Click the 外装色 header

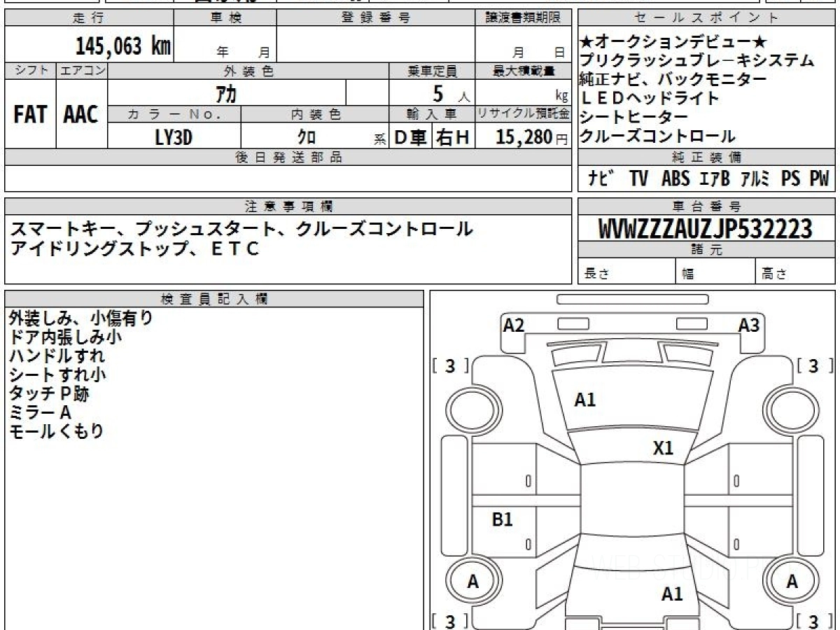248,71
